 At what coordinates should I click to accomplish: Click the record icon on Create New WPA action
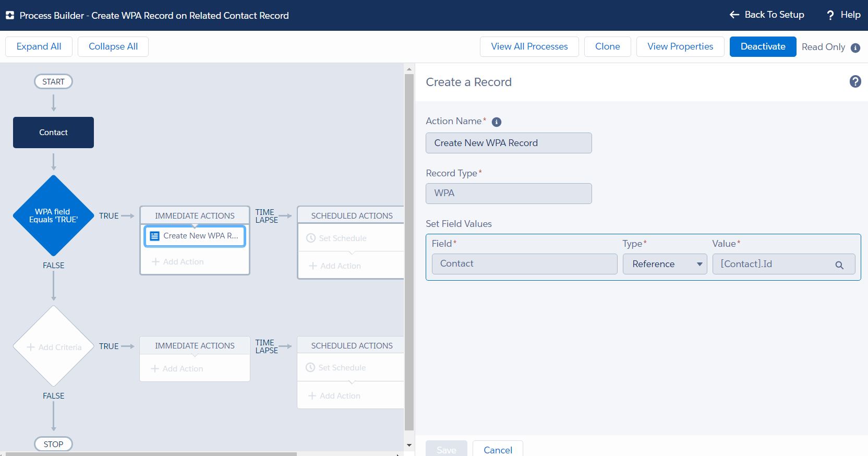pos(154,236)
